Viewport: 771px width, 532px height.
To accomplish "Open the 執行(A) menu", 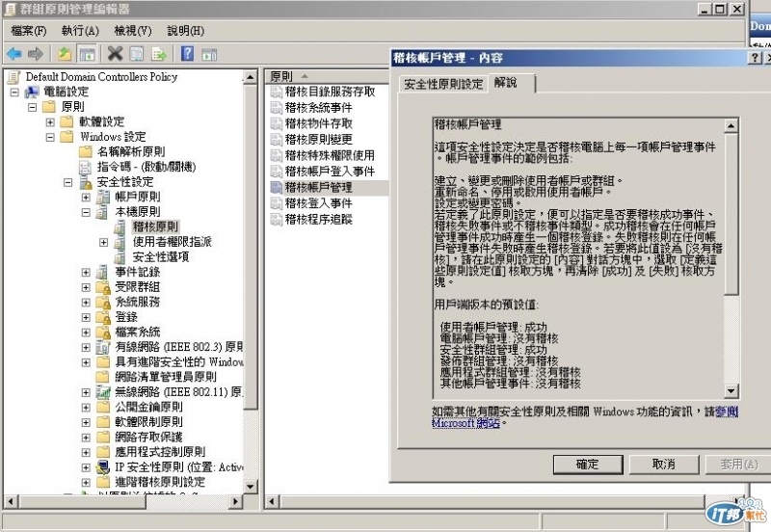I will (x=80, y=31).
